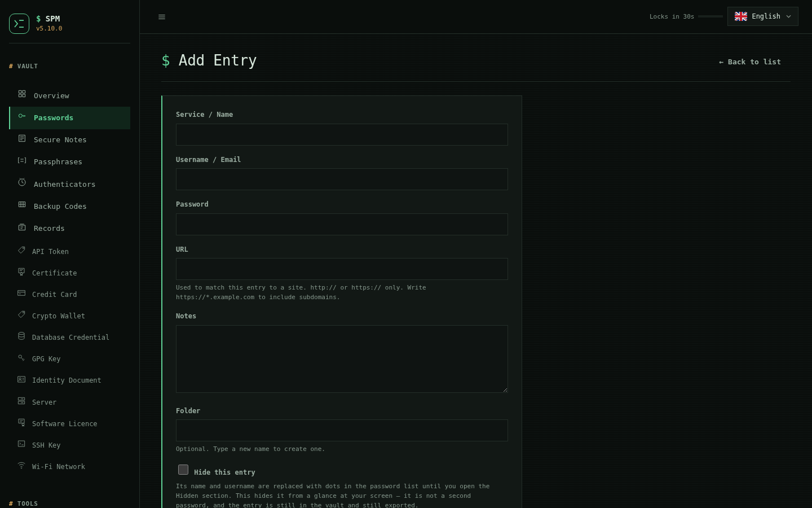Click the Records icon
The height and width of the screenshot is (508, 812).
(22, 227)
